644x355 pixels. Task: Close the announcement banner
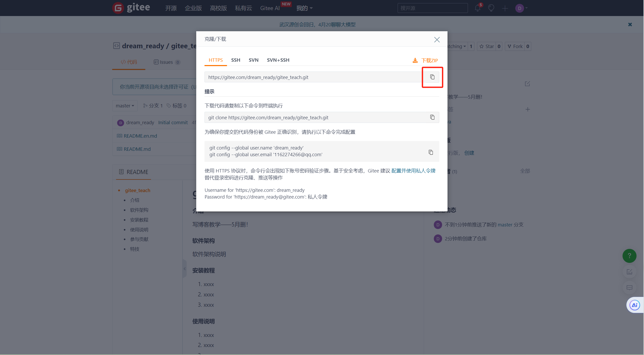coord(630,25)
